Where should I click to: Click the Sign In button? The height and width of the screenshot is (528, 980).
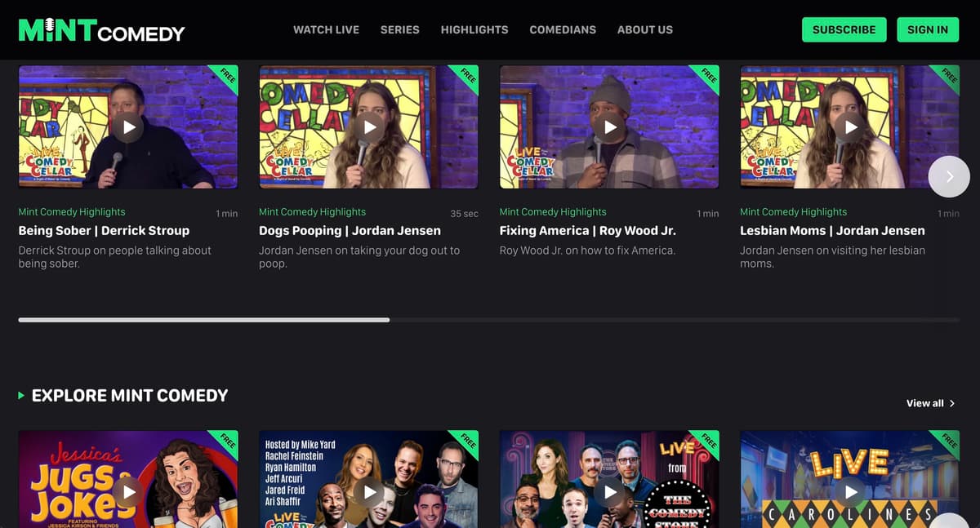pyautogui.click(x=928, y=29)
